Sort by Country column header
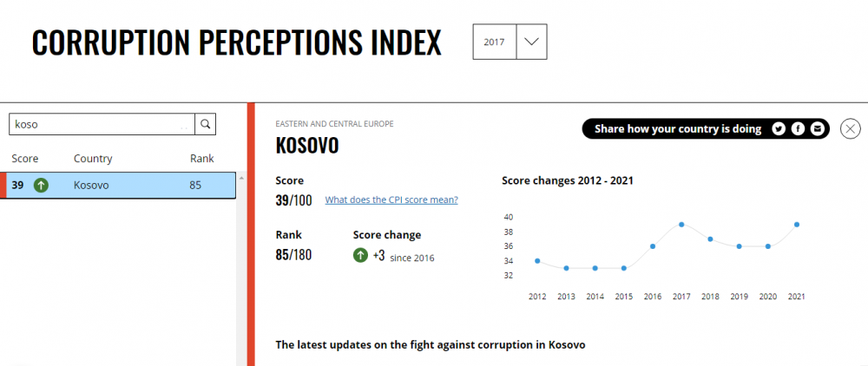This screenshot has width=868, height=366. [93, 159]
